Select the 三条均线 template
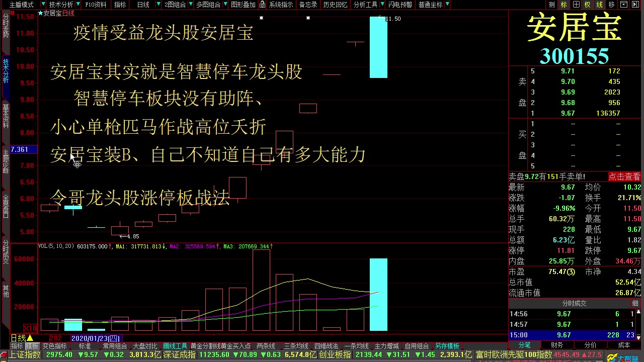This screenshot has height=362, width=644. tap(296, 346)
